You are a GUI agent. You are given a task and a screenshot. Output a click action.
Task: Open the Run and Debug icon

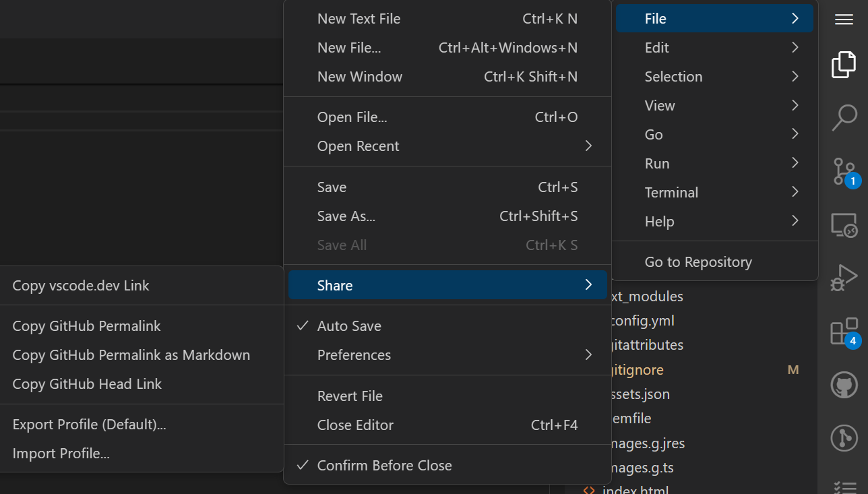[x=844, y=277]
